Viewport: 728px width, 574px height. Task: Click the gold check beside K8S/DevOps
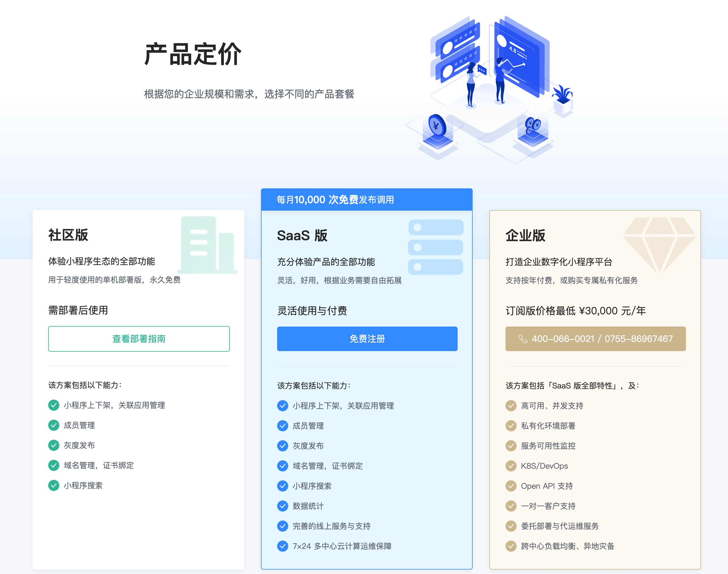pos(511,466)
